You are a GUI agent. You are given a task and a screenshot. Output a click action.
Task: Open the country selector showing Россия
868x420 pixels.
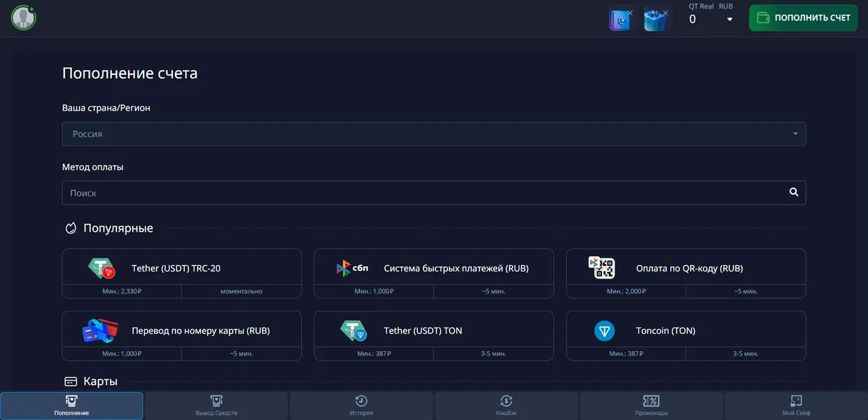pyautogui.click(x=433, y=133)
